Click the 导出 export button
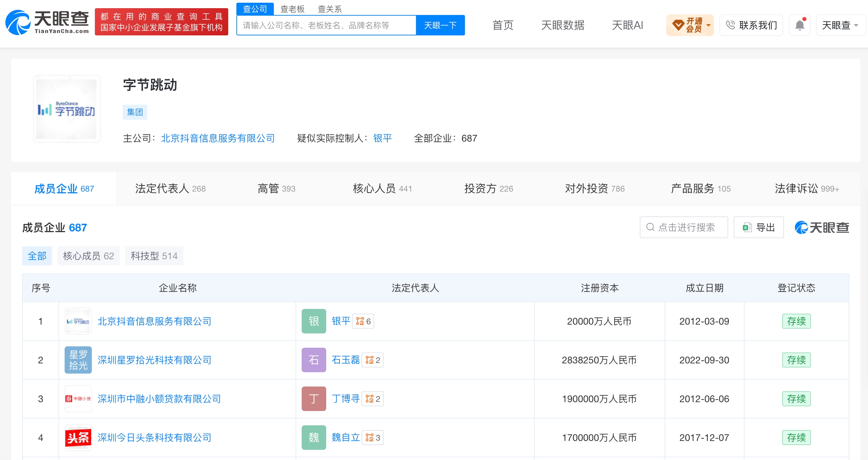This screenshot has height=460, width=868. coord(758,227)
